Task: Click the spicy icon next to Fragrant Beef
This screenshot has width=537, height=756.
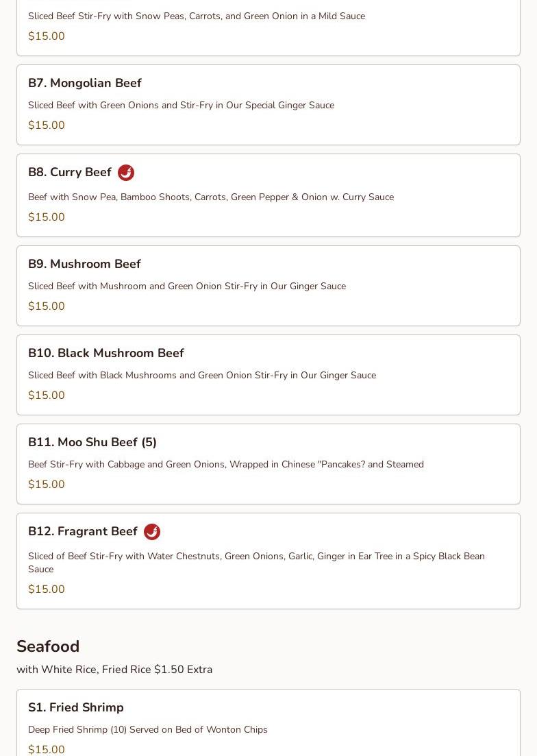Action: [x=152, y=532]
